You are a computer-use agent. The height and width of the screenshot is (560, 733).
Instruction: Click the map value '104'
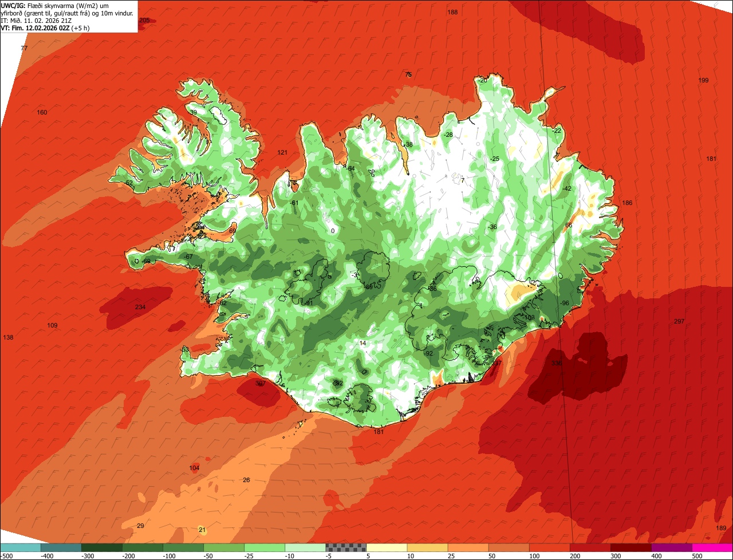(194, 468)
